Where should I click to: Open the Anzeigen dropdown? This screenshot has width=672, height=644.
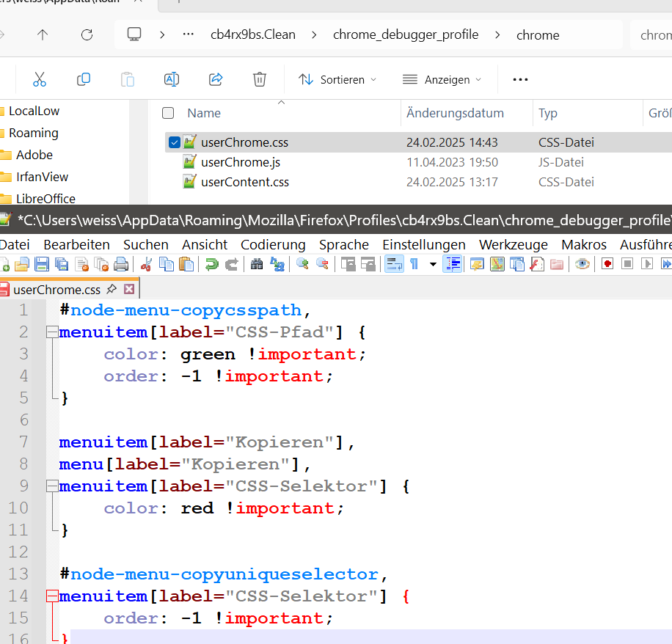click(x=442, y=80)
